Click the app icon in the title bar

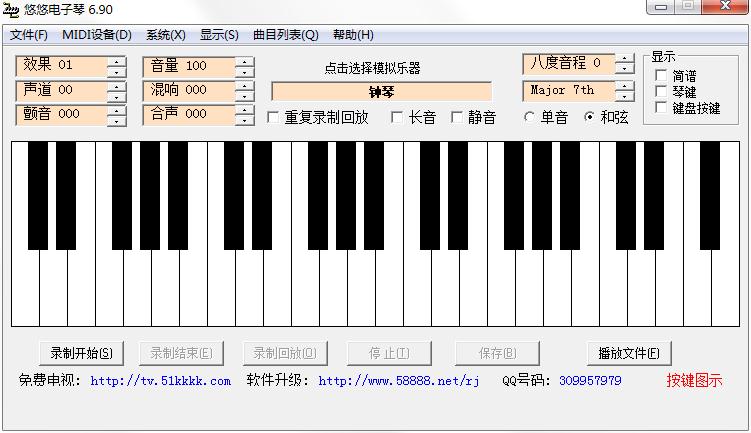pyautogui.click(x=13, y=9)
